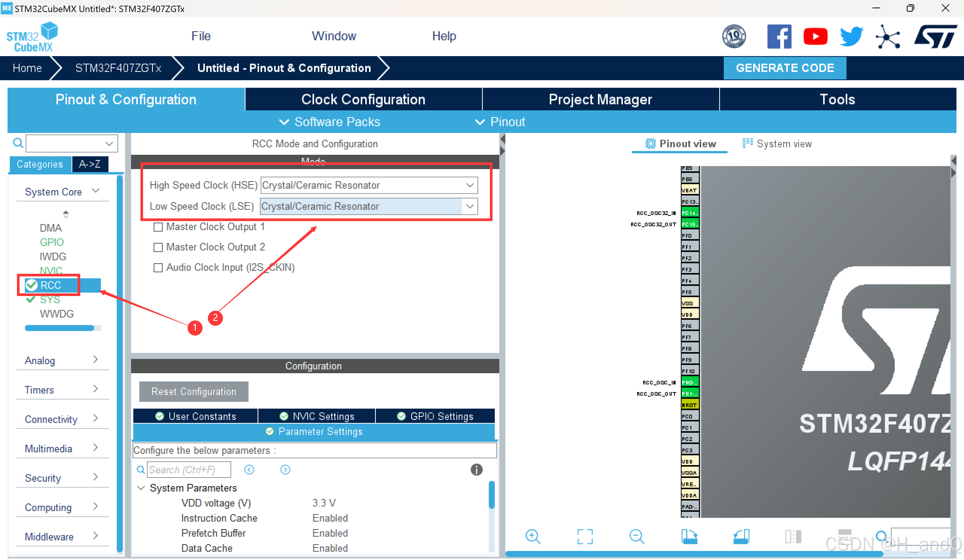Viewport: 964px width, 560px height.
Task: Click the PH0 RCC_OSC_IN pin
Action: 690,383
